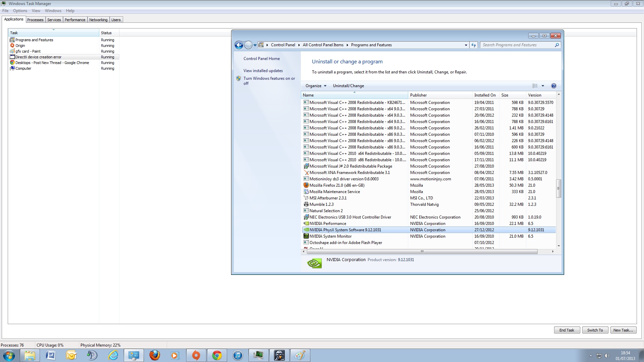
Task: Select Mumble 1.2.3 in program list
Action: (429, 204)
